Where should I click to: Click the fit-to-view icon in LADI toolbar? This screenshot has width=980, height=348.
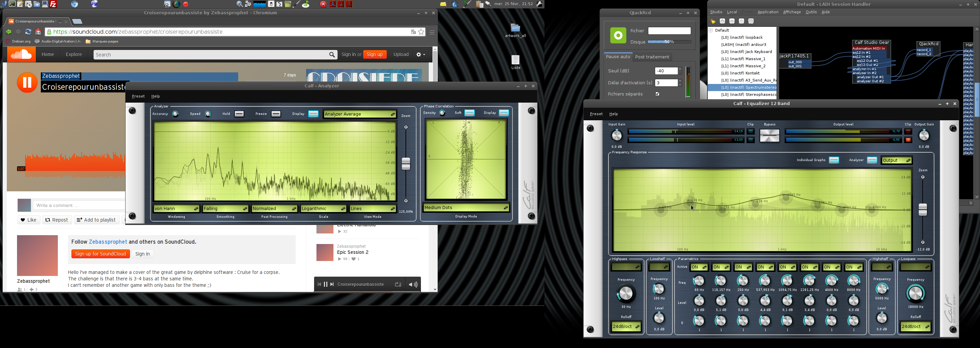[751, 21]
